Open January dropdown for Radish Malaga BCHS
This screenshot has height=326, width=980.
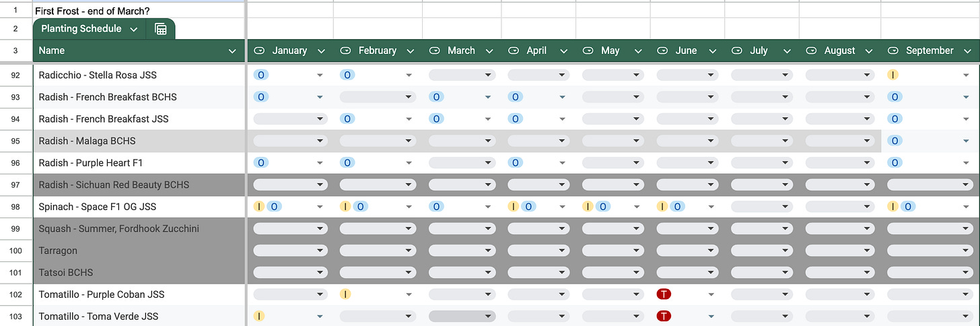291,141
